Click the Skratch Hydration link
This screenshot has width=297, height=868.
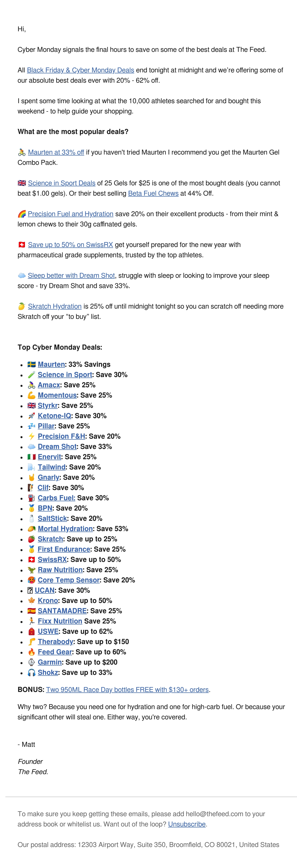click(x=54, y=306)
